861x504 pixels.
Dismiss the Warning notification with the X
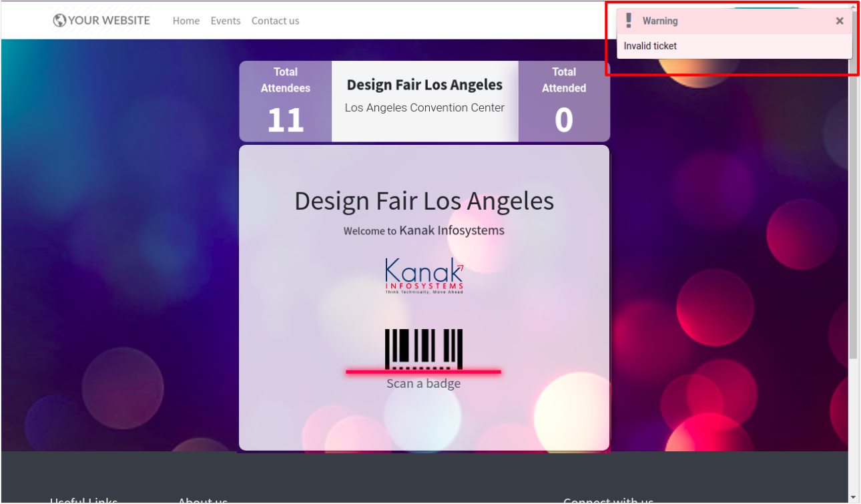coord(840,21)
